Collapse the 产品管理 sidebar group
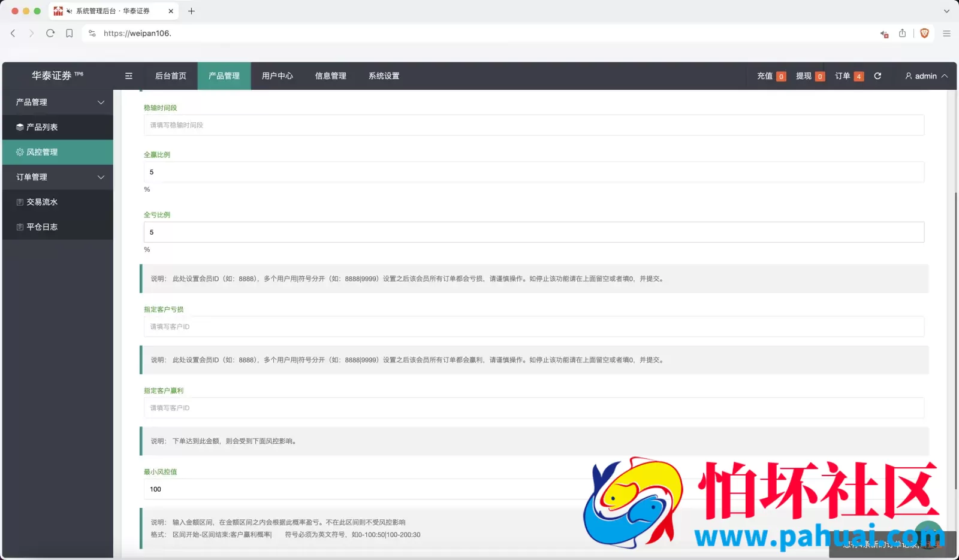The height and width of the screenshot is (560, 959). 101,102
